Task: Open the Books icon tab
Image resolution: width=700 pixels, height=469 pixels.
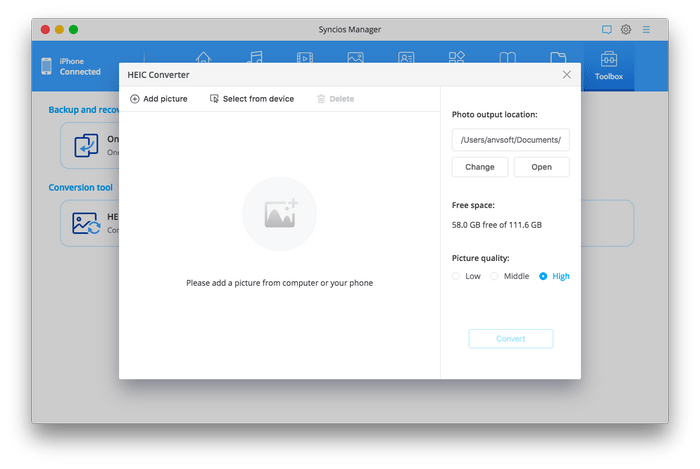Action: (x=508, y=57)
